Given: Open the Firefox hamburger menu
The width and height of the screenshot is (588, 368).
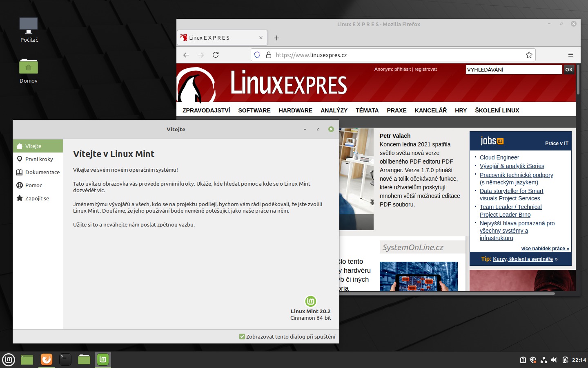Looking at the screenshot, I should click(570, 55).
